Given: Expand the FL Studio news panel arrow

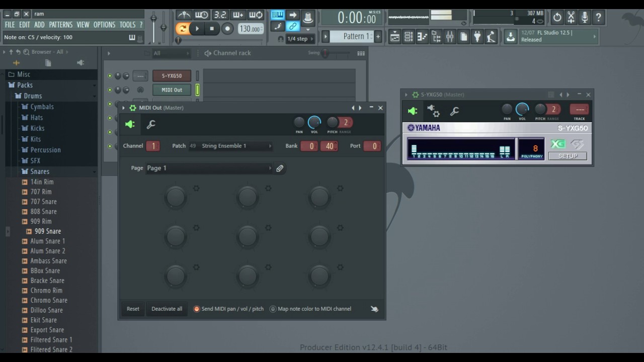Looking at the screenshot, I should [x=595, y=36].
